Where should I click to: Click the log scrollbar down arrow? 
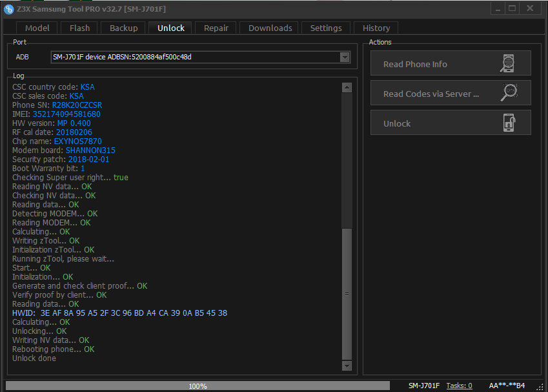(347, 366)
